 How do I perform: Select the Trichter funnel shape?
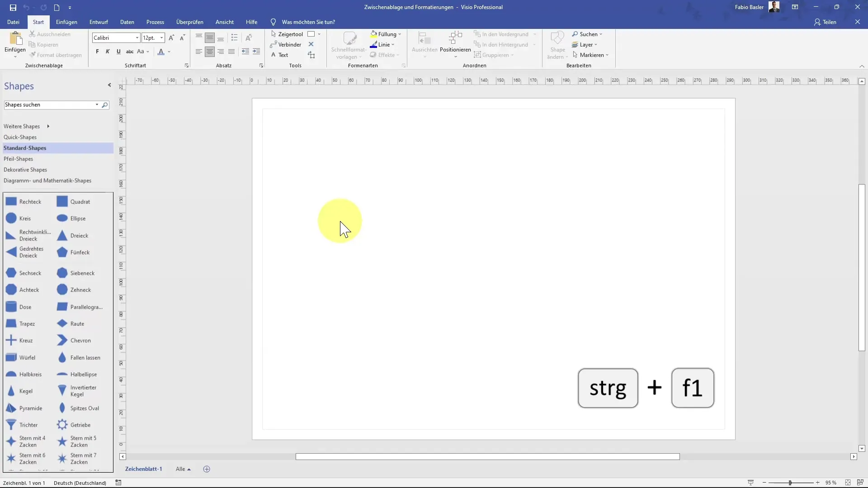click(x=22, y=425)
